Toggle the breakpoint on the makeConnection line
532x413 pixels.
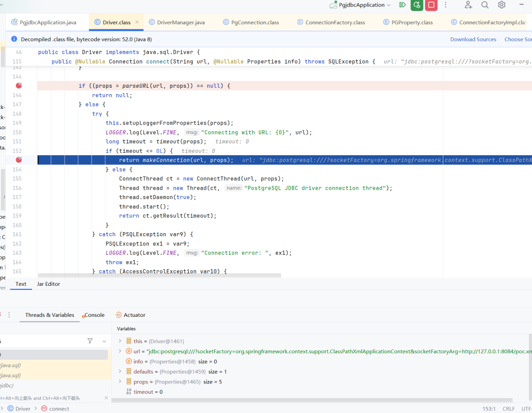(x=19, y=160)
